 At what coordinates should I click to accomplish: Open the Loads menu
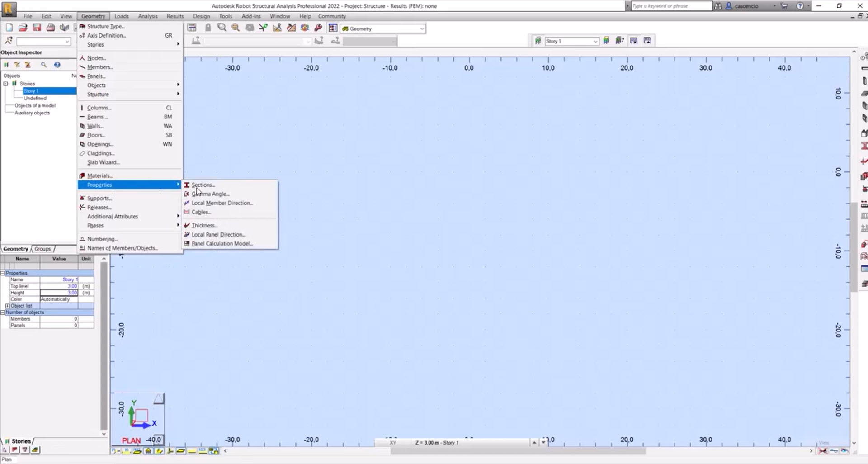point(121,16)
